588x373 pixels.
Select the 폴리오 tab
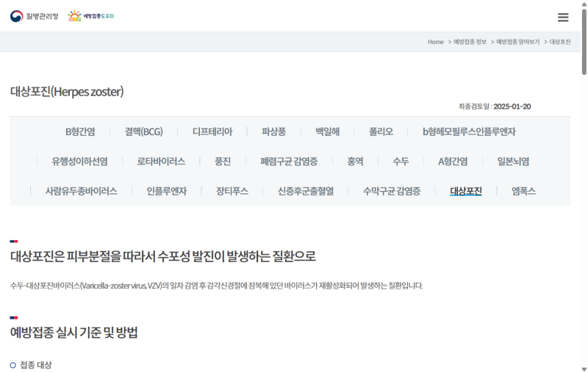[381, 131]
